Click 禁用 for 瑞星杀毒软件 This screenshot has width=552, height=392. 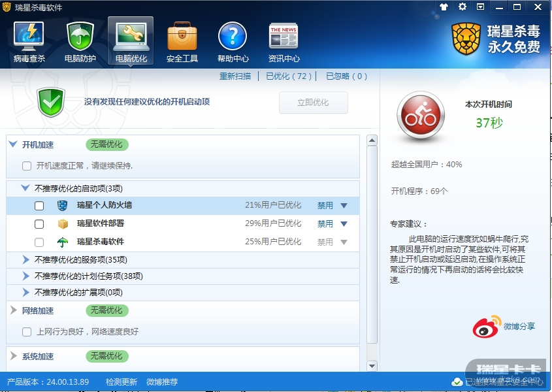pos(325,242)
